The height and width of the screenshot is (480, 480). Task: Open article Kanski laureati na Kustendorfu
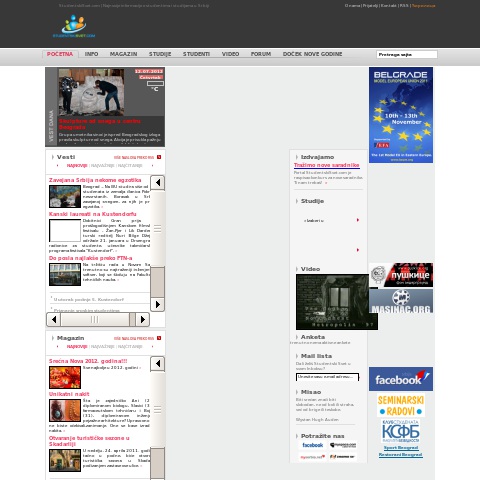coord(92,214)
